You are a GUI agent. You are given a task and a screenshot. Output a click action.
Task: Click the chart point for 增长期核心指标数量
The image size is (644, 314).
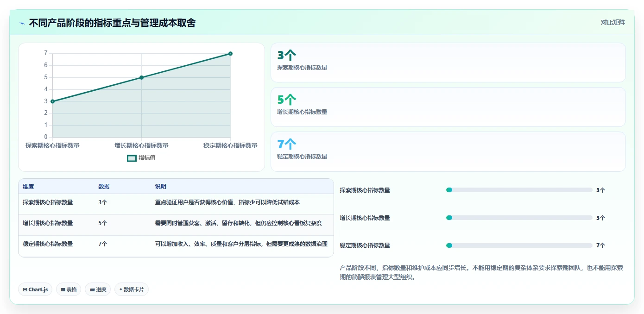[x=141, y=77]
